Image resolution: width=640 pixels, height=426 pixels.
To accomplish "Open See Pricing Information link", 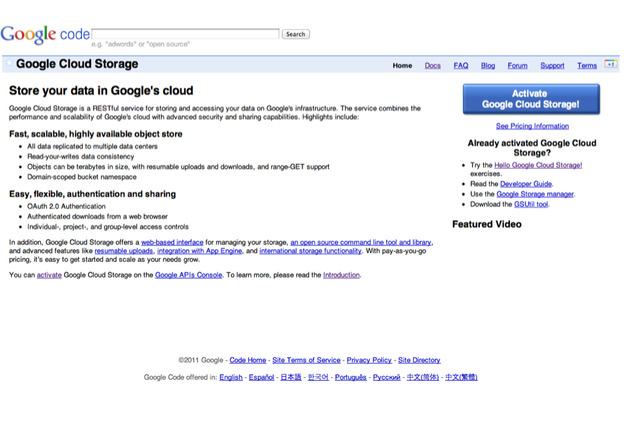I will coord(532,126).
